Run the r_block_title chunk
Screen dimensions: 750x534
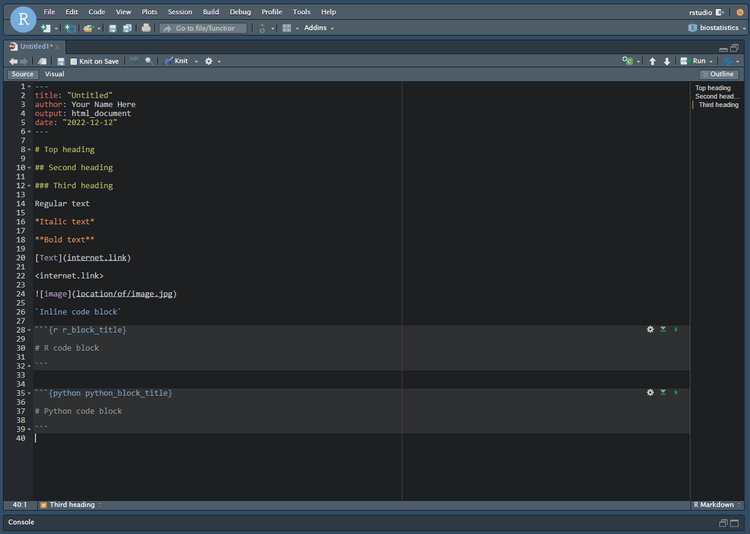tap(676, 329)
